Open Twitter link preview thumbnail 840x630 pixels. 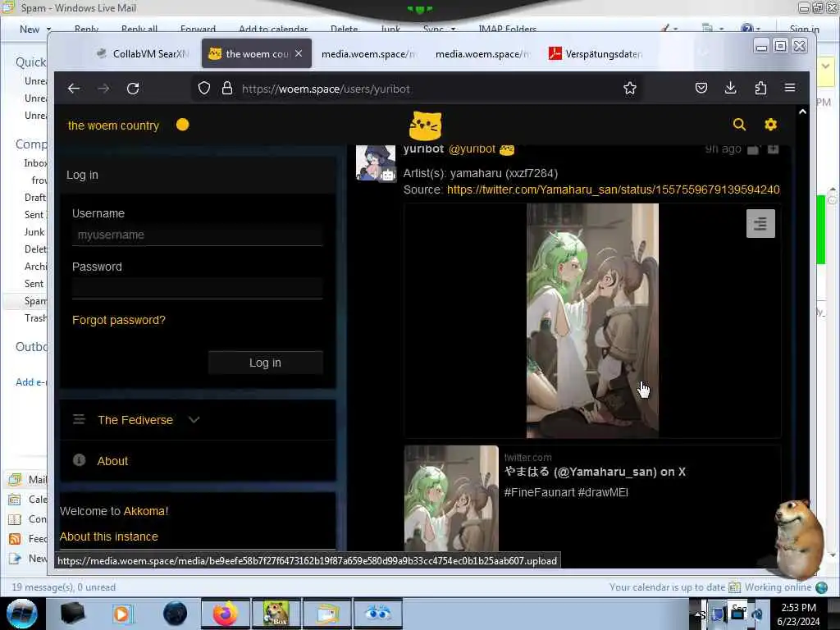tap(452, 498)
